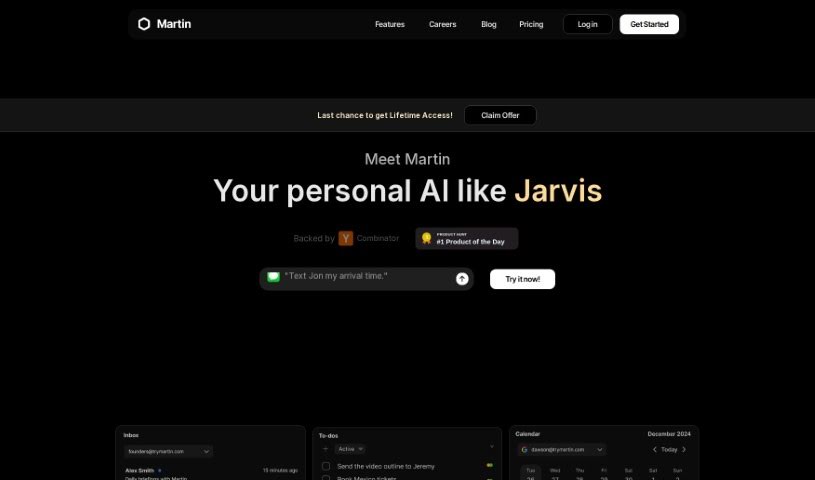Image resolution: width=815 pixels, height=480 pixels.
Task: Check off "Send the video outline to Jeremy"
Action: (x=326, y=466)
